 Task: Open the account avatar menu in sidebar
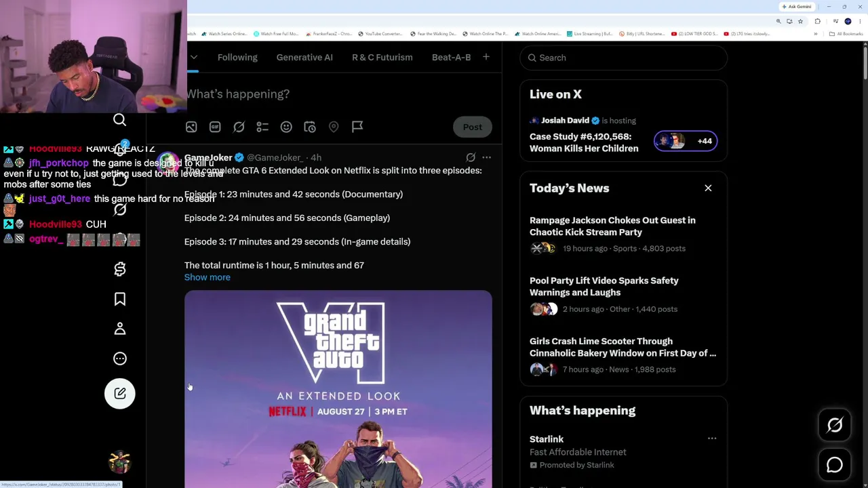click(x=119, y=462)
